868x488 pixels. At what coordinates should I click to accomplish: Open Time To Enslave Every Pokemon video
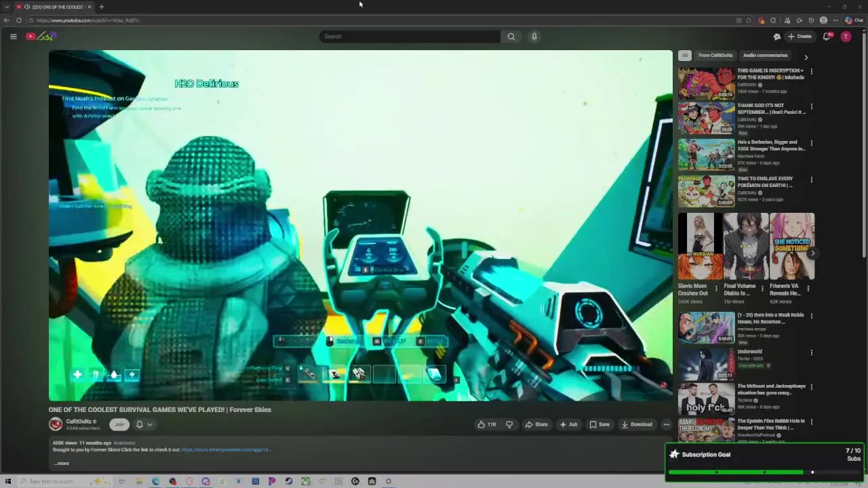click(706, 192)
